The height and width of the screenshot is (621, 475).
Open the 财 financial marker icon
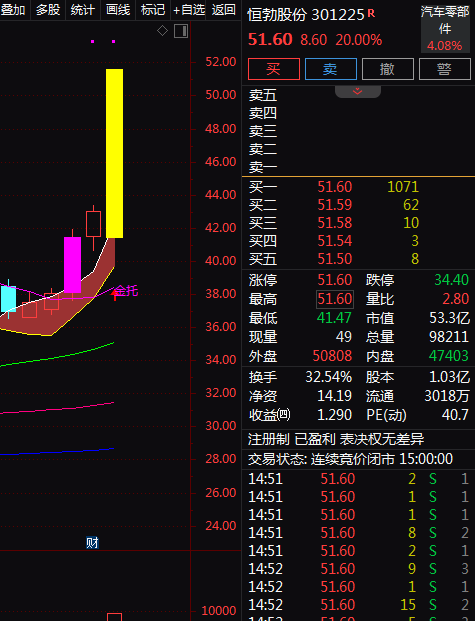pyautogui.click(x=92, y=542)
